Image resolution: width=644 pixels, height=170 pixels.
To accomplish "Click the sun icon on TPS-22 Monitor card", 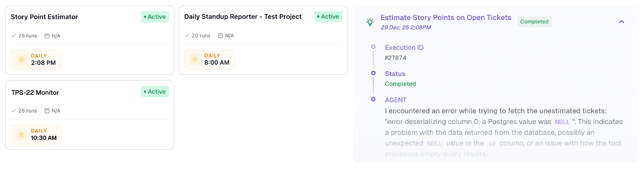I will coord(21,135).
